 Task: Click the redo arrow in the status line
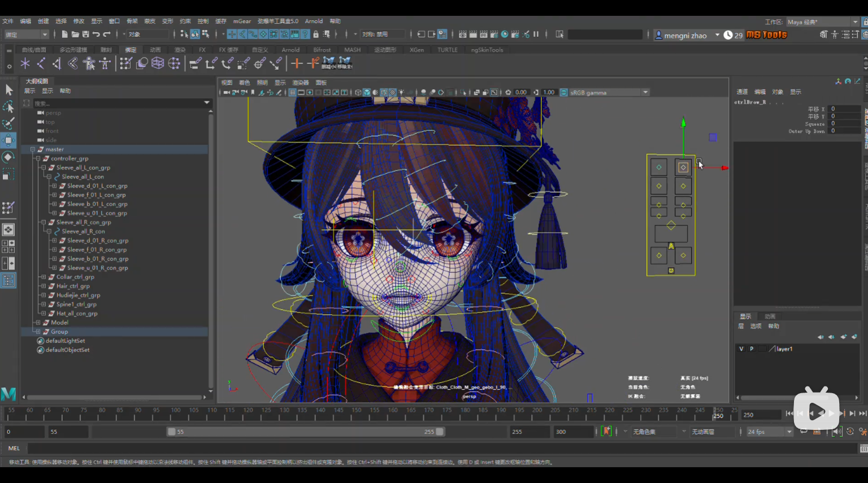(x=106, y=34)
